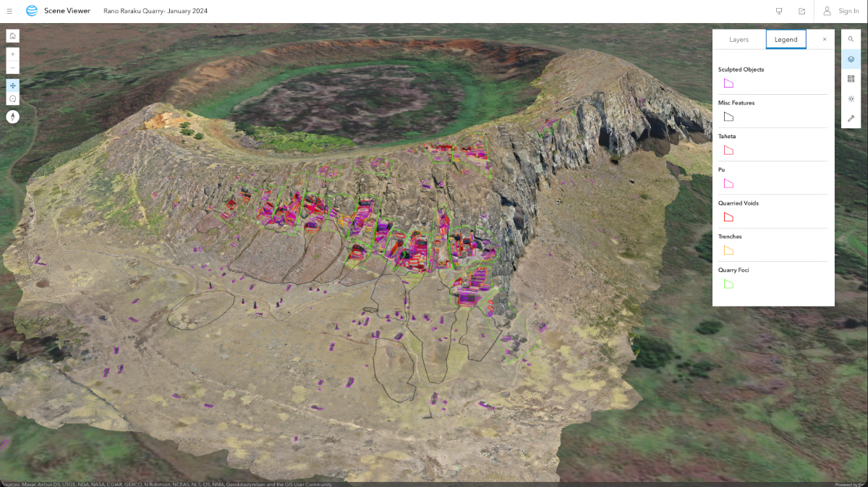Reset orientation with the Compass icon
Image resolution: width=868 pixels, height=487 pixels.
[x=12, y=116]
